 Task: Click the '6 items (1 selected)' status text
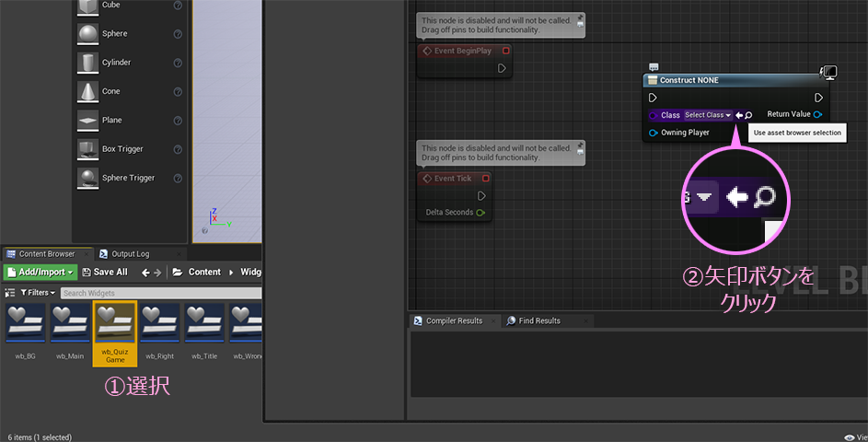40,437
